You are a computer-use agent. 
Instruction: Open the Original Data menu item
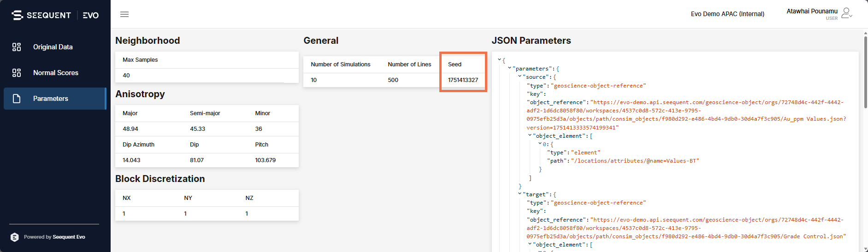click(53, 47)
